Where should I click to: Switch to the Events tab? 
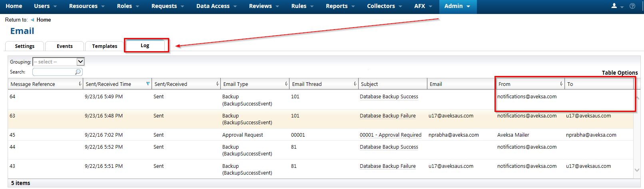(x=64, y=46)
